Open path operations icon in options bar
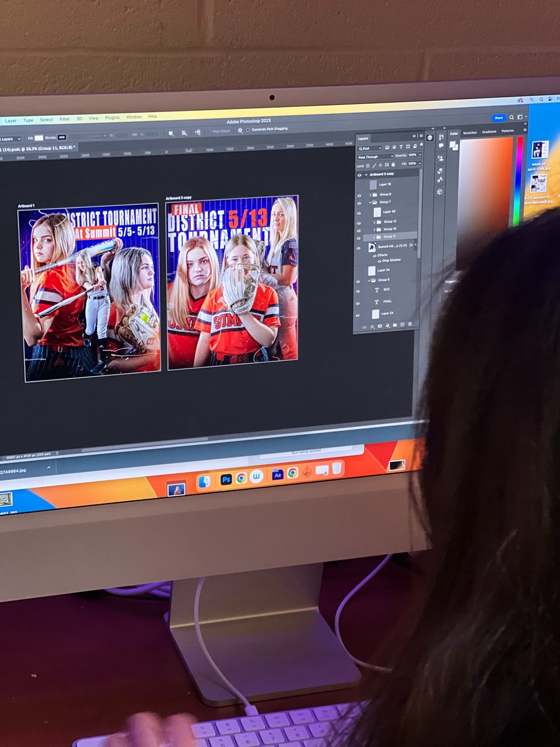Viewport: 560px width, 747px height. tap(170, 133)
